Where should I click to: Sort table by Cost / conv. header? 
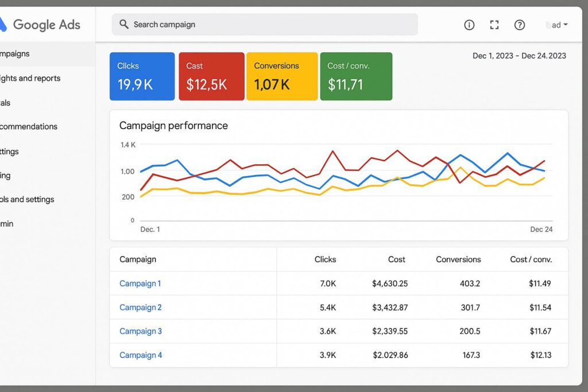pyautogui.click(x=531, y=259)
